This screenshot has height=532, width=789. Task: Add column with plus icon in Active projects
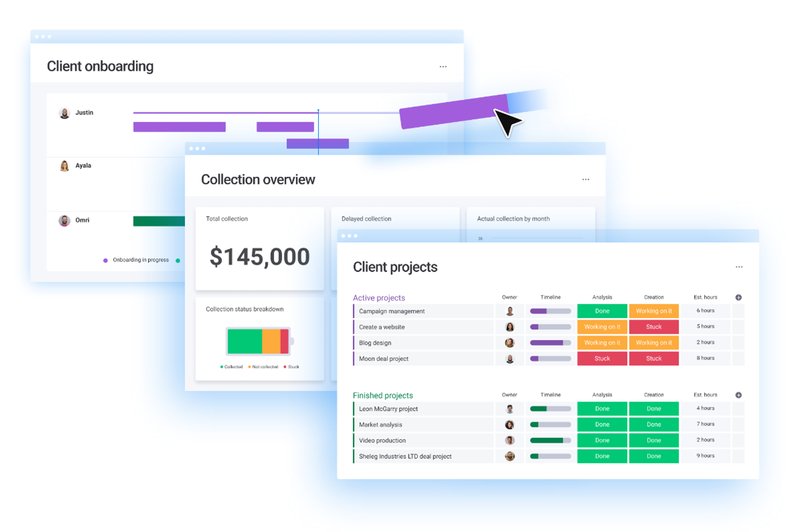738,297
